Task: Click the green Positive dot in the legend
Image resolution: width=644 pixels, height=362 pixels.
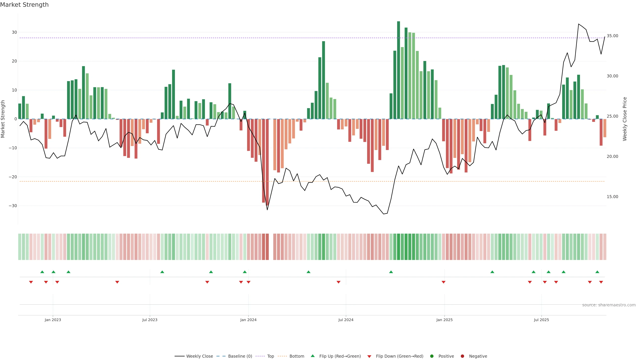Action: coord(432,356)
